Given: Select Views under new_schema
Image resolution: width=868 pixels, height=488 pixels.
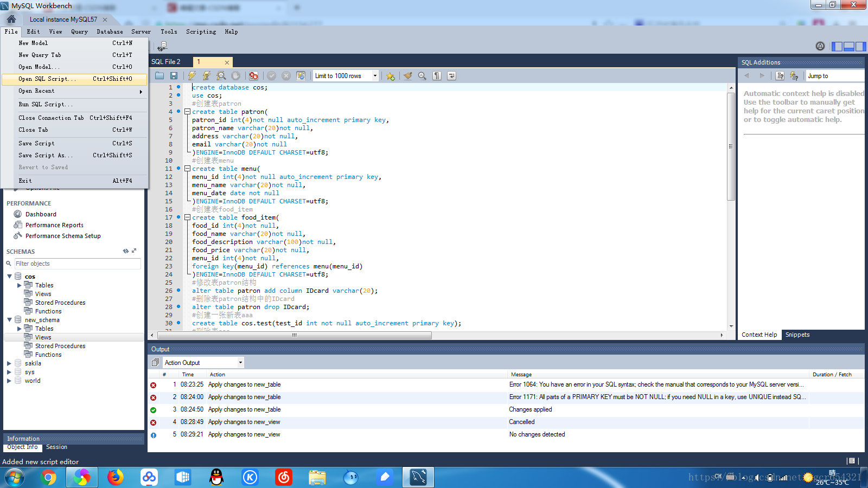Looking at the screenshot, I should point(43,337).
